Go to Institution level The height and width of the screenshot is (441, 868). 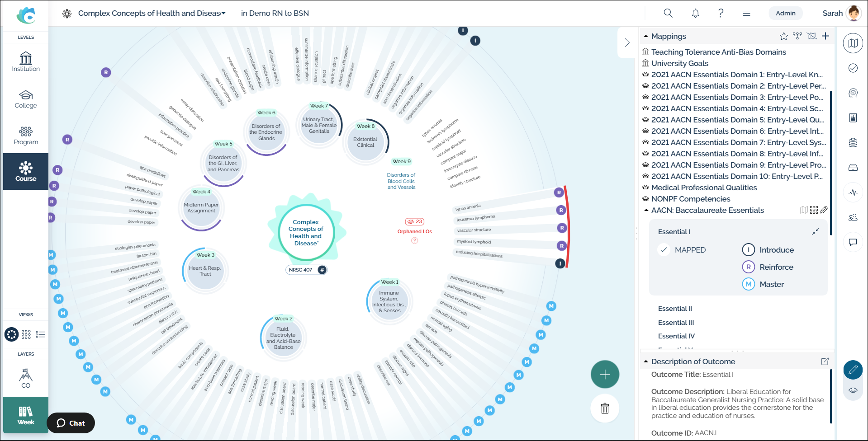tap(26, 61)
